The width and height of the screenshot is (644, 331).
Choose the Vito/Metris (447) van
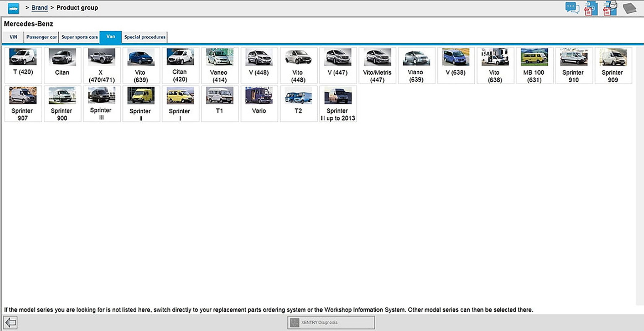click(377, 65)
